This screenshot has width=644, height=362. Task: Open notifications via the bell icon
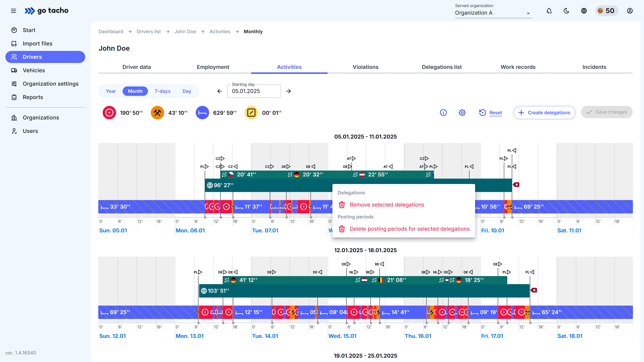(x=549, y=11)
